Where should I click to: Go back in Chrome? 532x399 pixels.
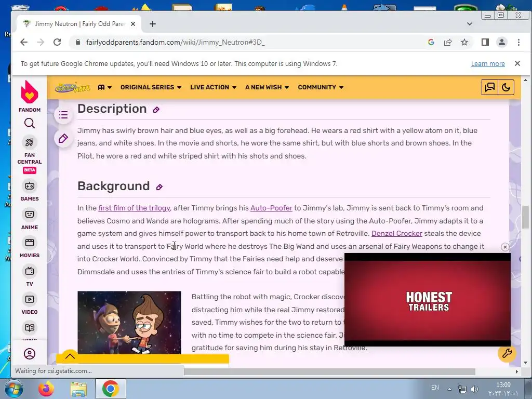24,42
